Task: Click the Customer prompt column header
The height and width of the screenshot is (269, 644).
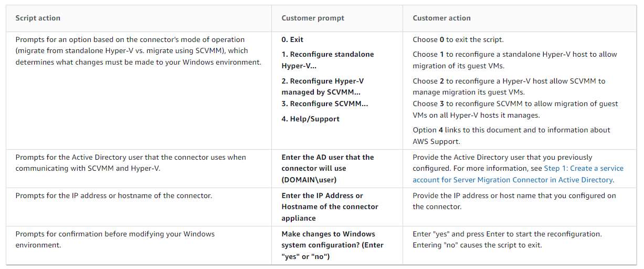Action: point(313,18)
